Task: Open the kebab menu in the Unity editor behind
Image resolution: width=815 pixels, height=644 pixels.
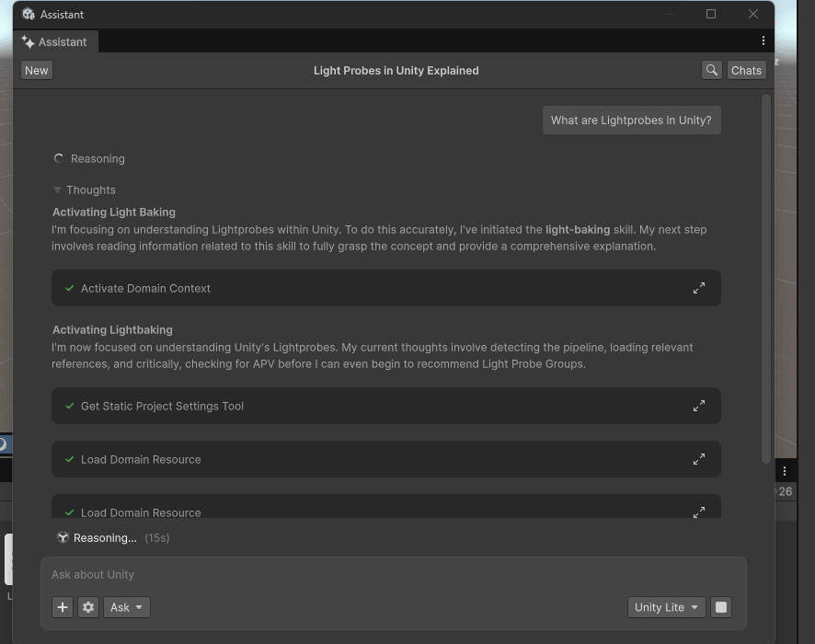Action: point(785,471)
